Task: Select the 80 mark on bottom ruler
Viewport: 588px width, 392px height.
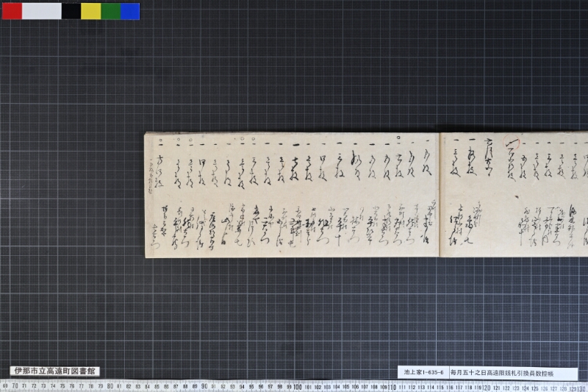Action: pyautogui.click(x=110, y=386)
